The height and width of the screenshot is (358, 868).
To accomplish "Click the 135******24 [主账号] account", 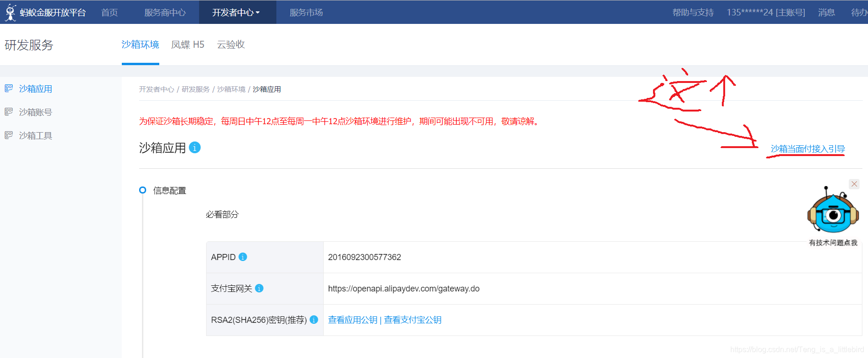I will [x=766, y=12].
